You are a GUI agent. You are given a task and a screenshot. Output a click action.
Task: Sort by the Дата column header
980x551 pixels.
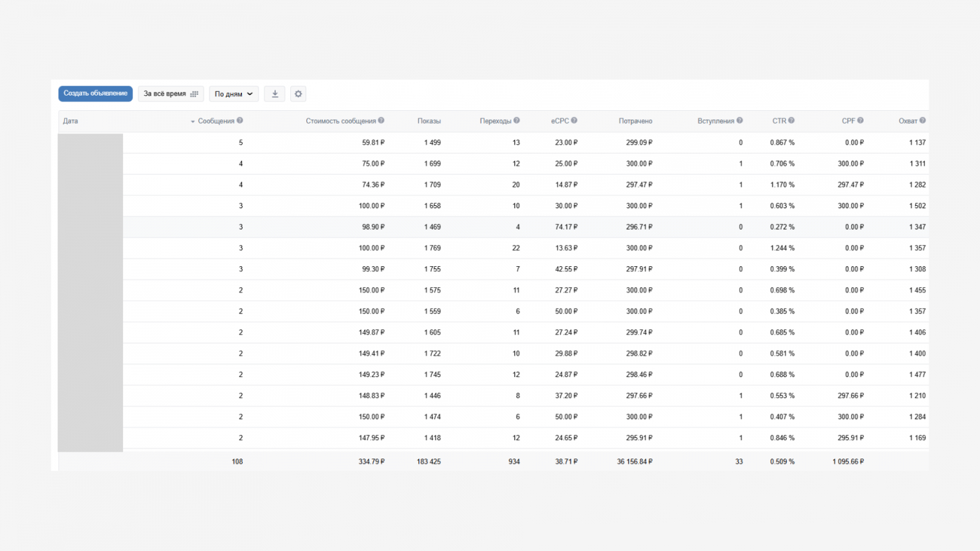70,121
